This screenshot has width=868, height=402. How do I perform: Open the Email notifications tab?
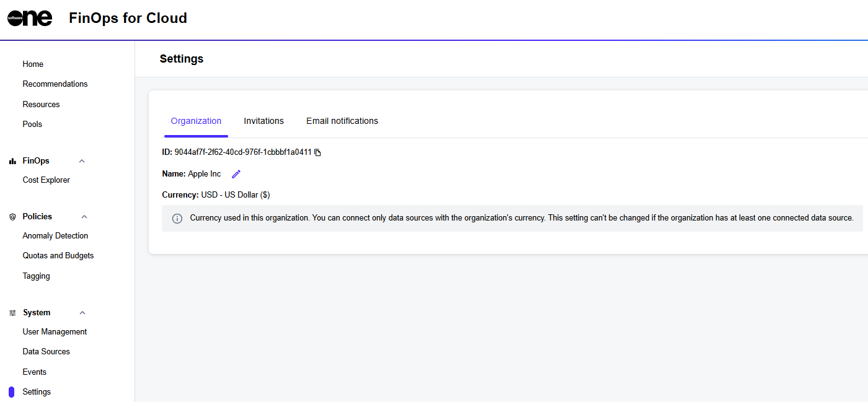tap(342, 121)
